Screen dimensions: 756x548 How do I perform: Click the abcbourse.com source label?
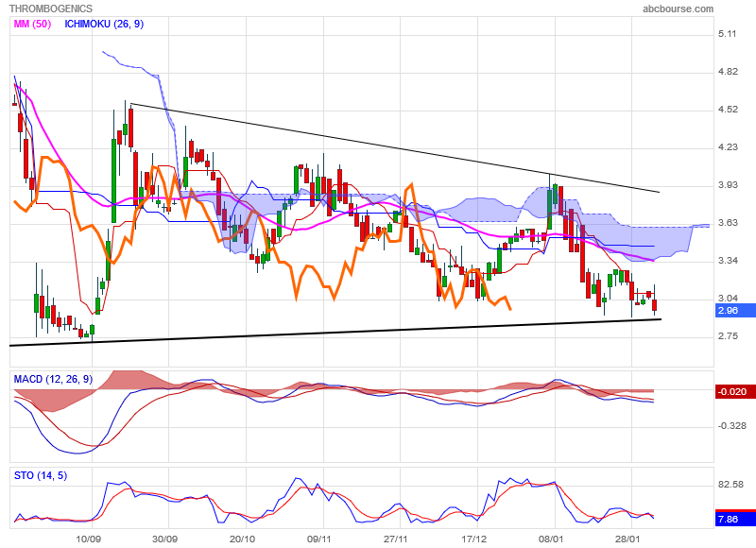[x=678, y=9]
